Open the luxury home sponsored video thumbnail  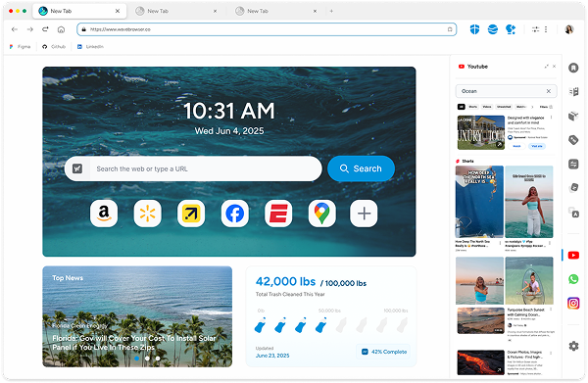pyautogui.click(x=481, y=132)
